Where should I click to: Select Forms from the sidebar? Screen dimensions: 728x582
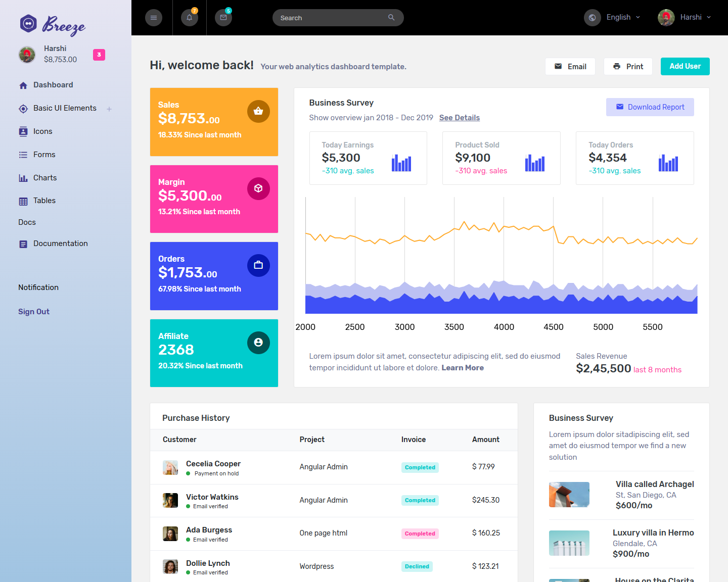[x=44, y=155]
